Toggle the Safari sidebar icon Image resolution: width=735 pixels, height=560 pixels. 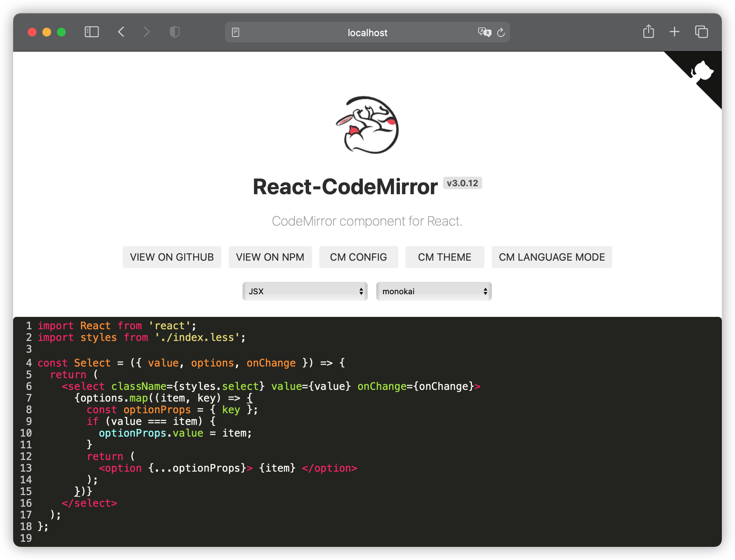pos(92,32)
